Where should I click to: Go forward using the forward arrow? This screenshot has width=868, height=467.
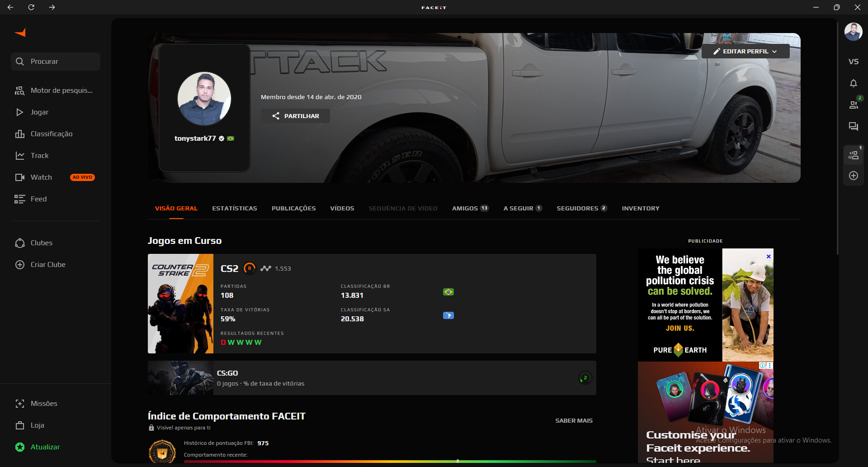tap(52, 7)
